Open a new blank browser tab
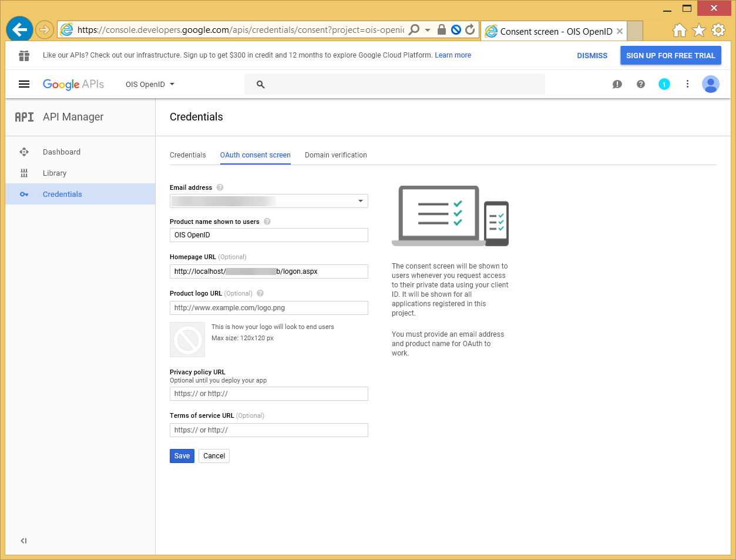 [x=635, y=31]
